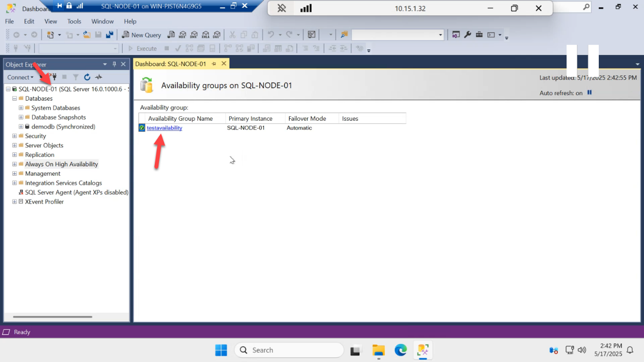Click the Find in Files icon
Screen dimensions: 644x362
(344, 35)
